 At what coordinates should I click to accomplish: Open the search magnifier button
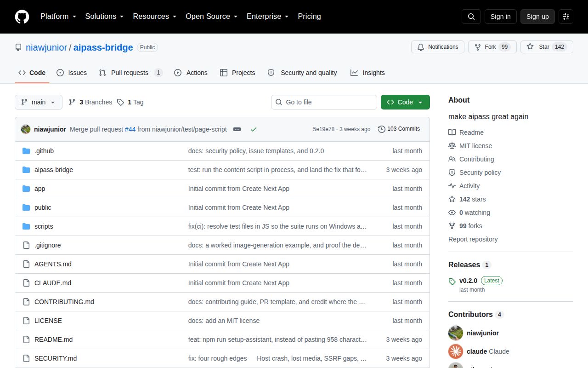tap(471, 17)
